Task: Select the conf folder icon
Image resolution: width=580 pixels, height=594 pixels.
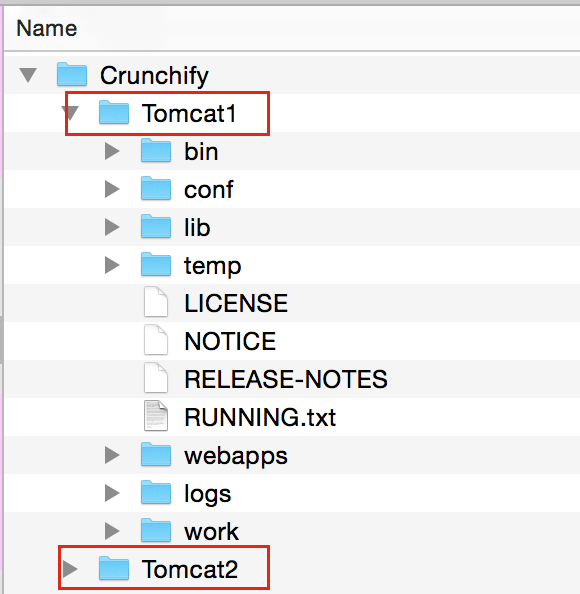Action: 156,188
